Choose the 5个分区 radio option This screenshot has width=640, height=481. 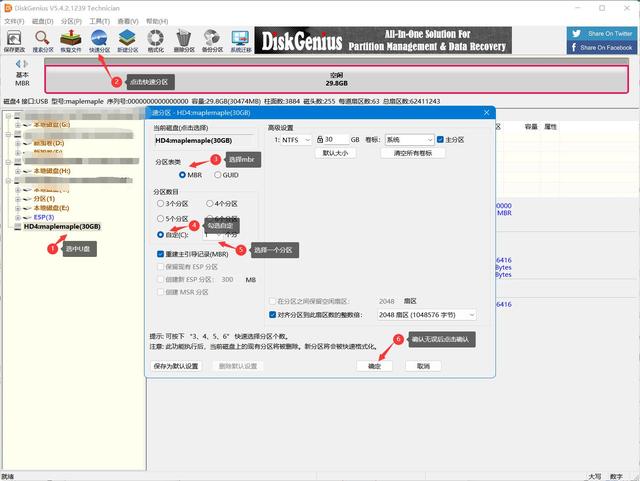pos(160,219)
